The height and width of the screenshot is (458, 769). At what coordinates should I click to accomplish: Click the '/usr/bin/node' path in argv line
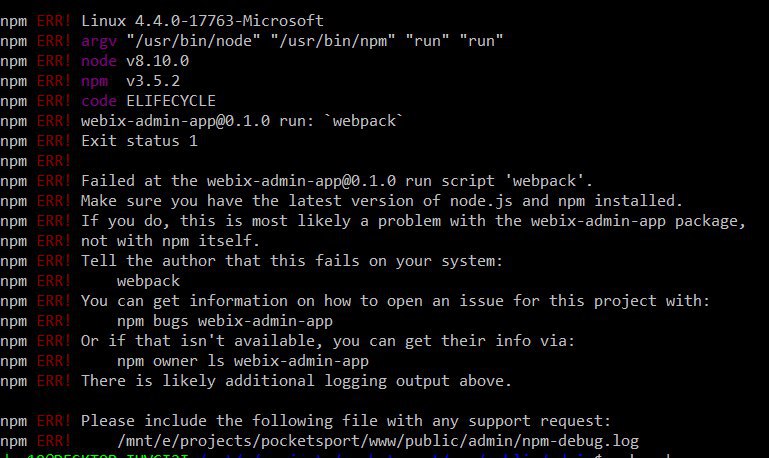[193, 41]
